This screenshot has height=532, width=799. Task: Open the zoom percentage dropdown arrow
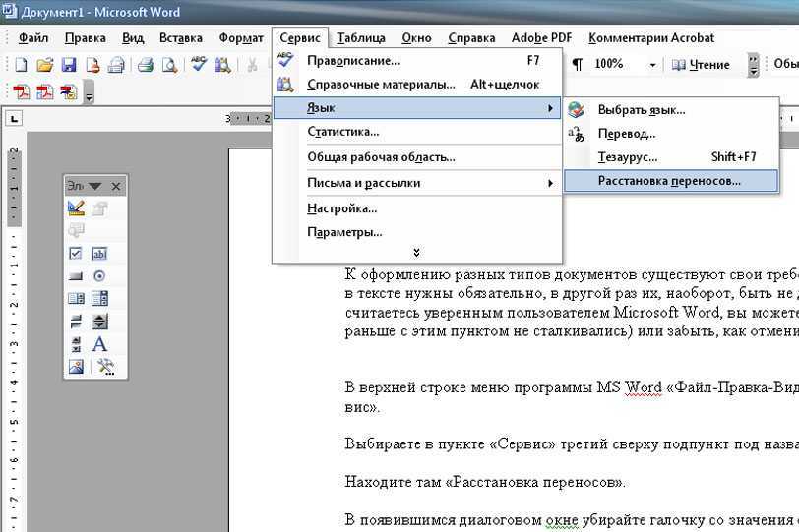pos(652,65)
